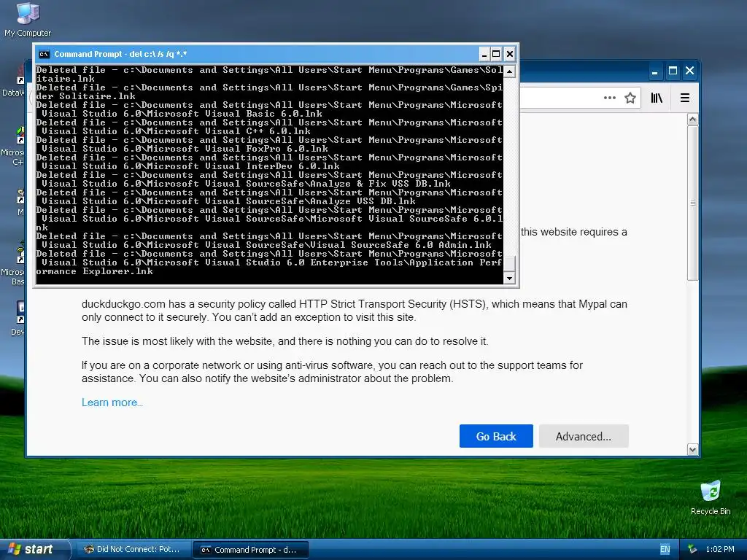Screen dimensions: 747x560
Task: Minimize the Command Prompt window
Action: [484, 54]
